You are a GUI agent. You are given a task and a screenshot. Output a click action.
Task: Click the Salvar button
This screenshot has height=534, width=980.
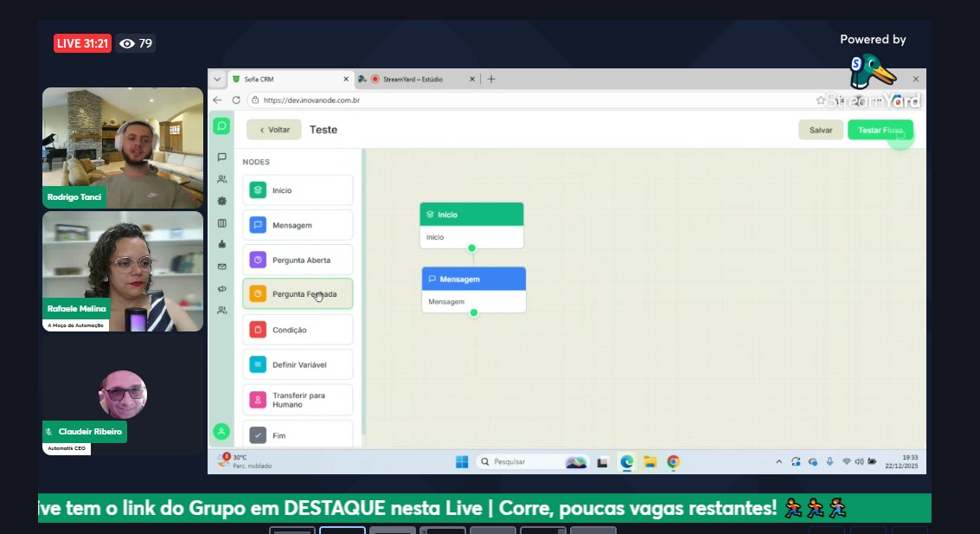coord(820,130)
